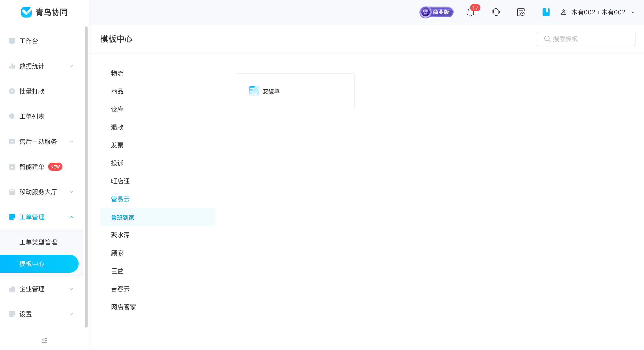This screenshot has height=350, width=644.
Task: Focus the 搜索模板 search field
Action: tap(586, 39)
